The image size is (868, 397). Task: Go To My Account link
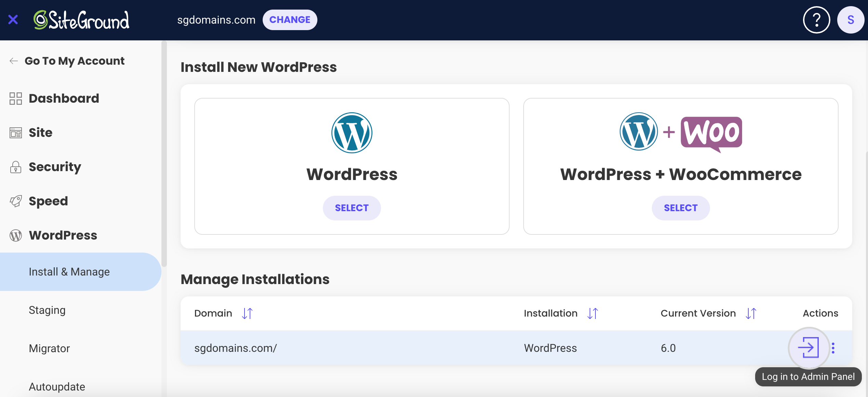coord(75,61)
